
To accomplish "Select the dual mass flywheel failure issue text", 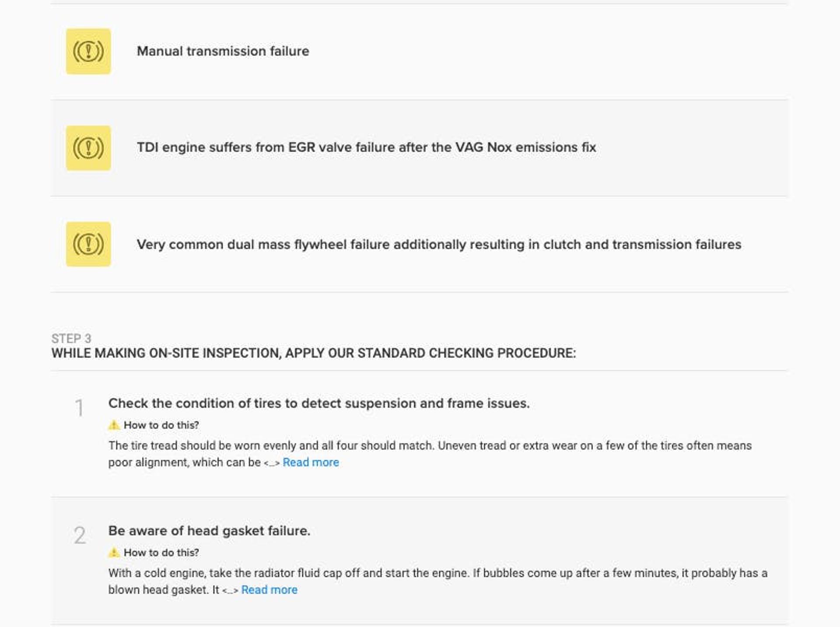I will [x=439, y=244].
